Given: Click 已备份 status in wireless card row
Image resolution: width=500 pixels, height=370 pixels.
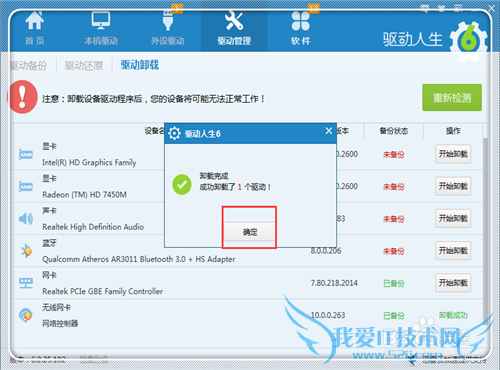Looking at the screenshot, I should pyautogui.click(x=394, y=315).
